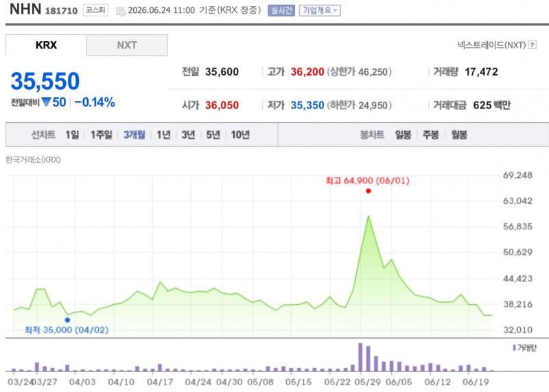
Task: Show the 월봉 candle chart
Action: 459,135
